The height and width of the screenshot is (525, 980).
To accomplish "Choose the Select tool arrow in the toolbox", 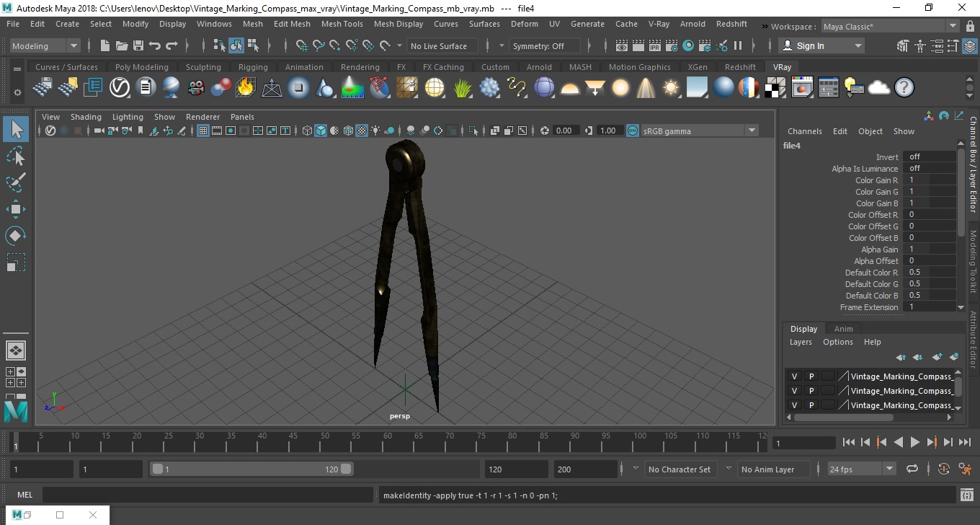I will 16,130.
